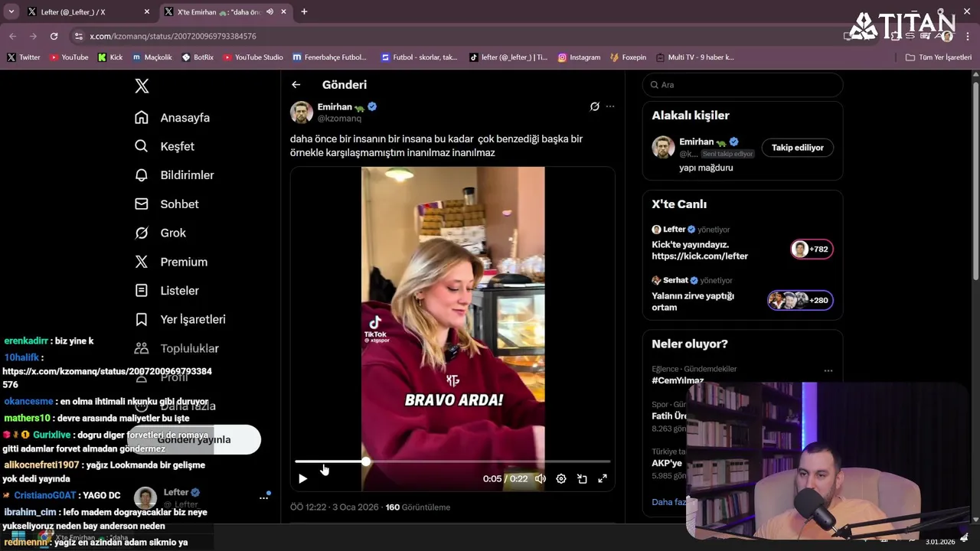Open Bildirimler notifications

pos(175,175)
